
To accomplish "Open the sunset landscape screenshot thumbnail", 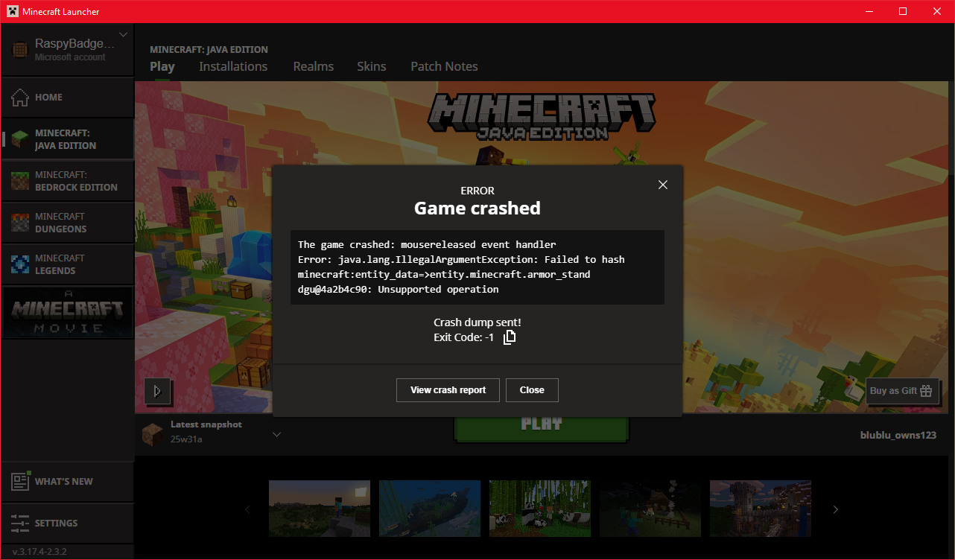I will click(x=318, y=509).
